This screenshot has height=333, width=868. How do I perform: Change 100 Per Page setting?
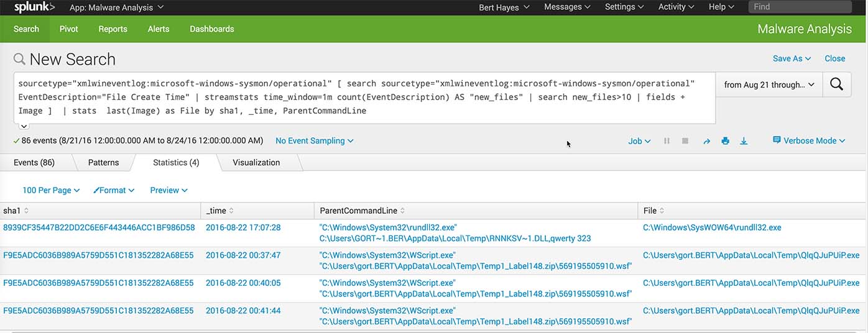click(x=50, y=190)
